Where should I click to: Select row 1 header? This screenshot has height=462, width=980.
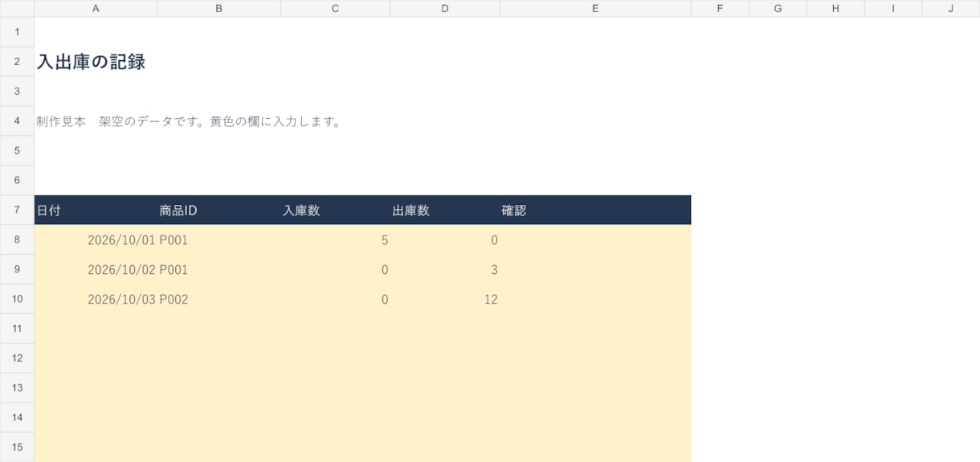(17, 32)
